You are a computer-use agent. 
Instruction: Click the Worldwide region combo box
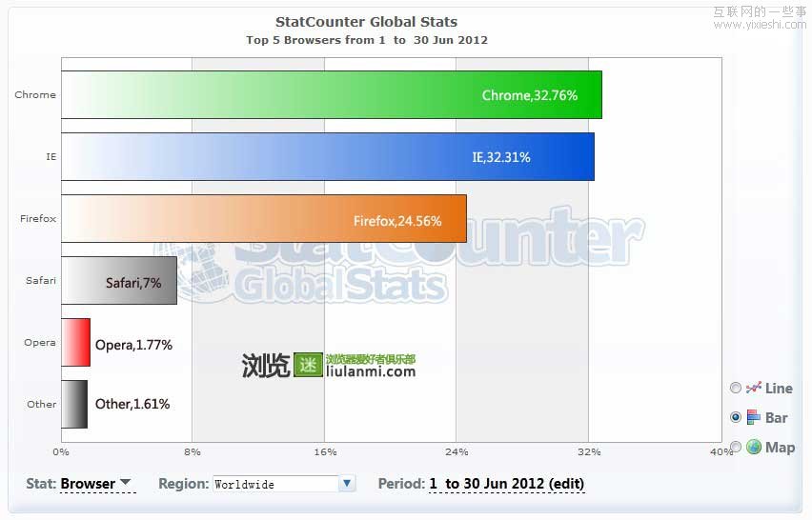click(274, 484)
